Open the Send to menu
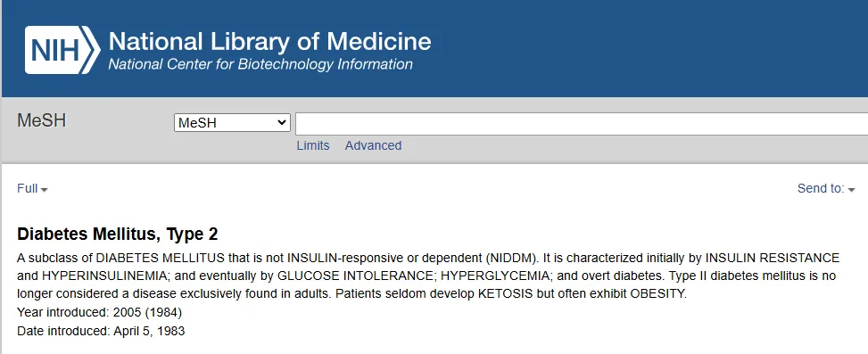868x354 pixels. (x=826, y=189)
